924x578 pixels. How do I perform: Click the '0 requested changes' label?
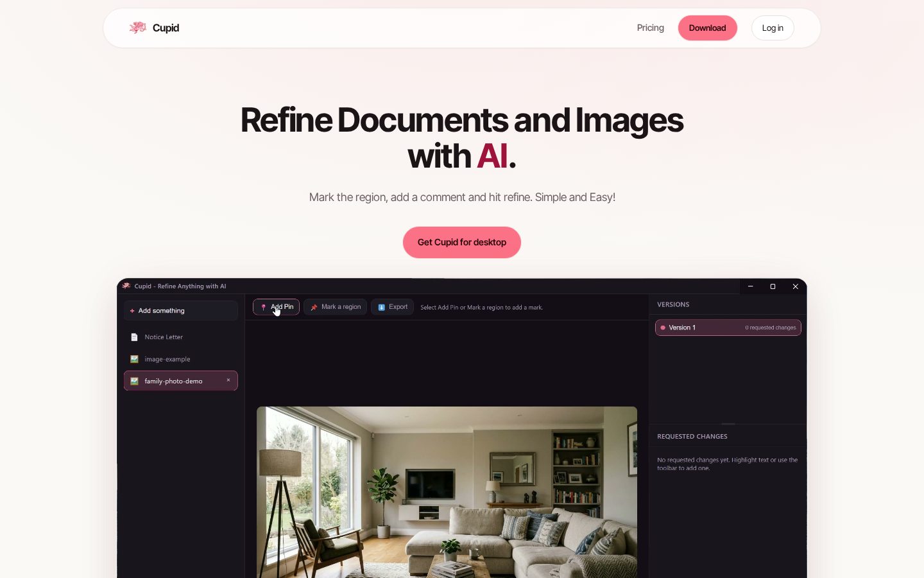(771, 328)
